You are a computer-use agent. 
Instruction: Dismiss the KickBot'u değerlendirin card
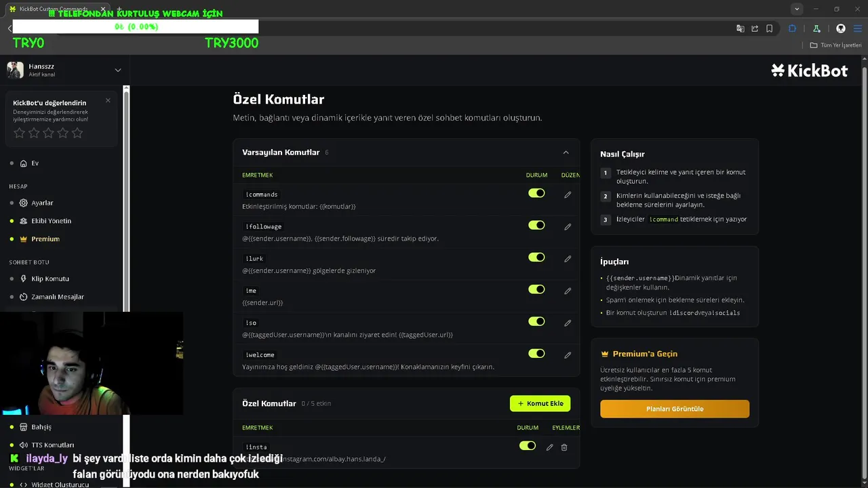point(108,100)
